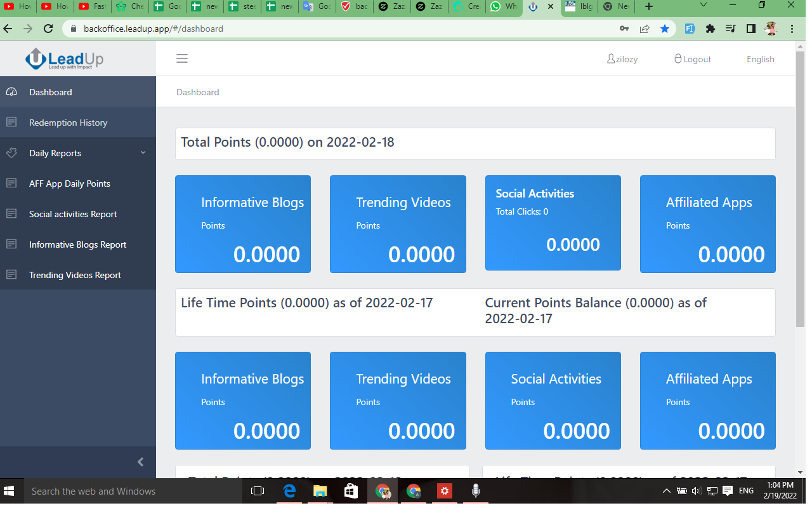The height and width of the screenshot is (508, 812).
Task: Click the page vertical scrollbar
Action: (x=800, y=190)
